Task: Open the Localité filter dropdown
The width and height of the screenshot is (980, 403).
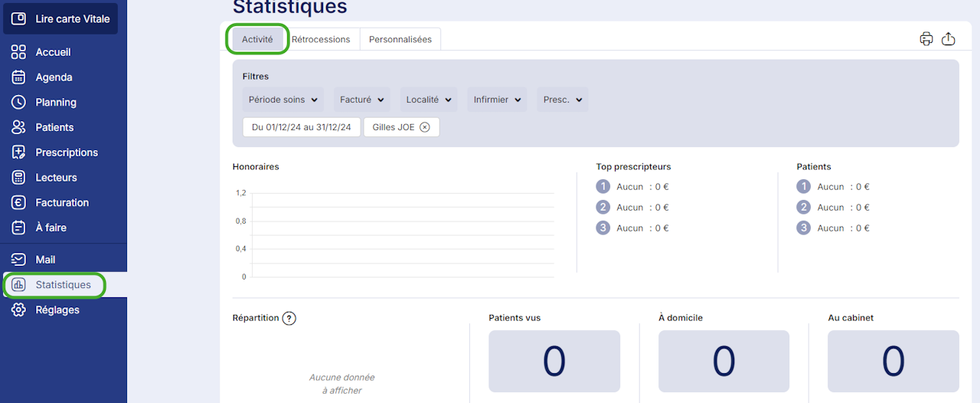Action: click(x=429, y=100)
